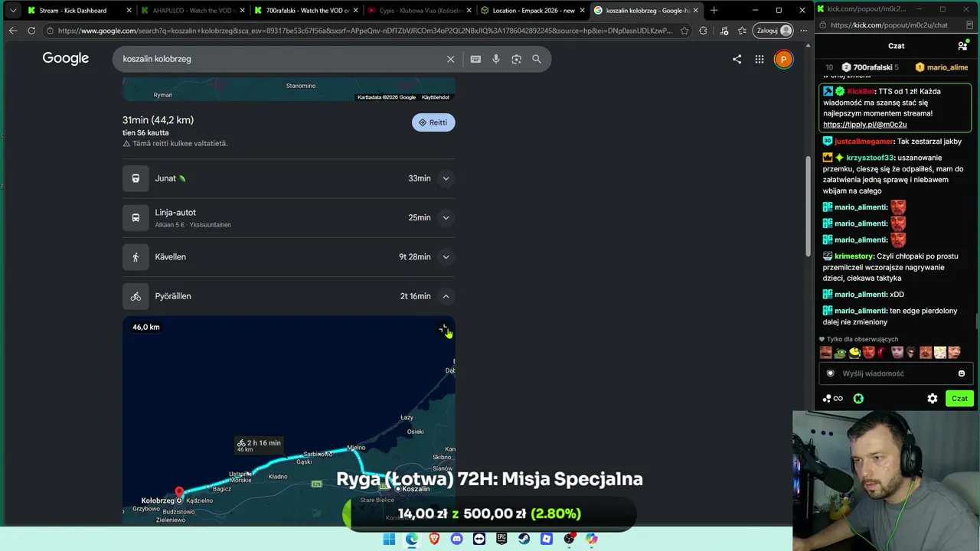This screenshot has width=980, height=551.
Task: Switch to the Cypis - Klubowa Vixa tab
Action: point(420,11)
